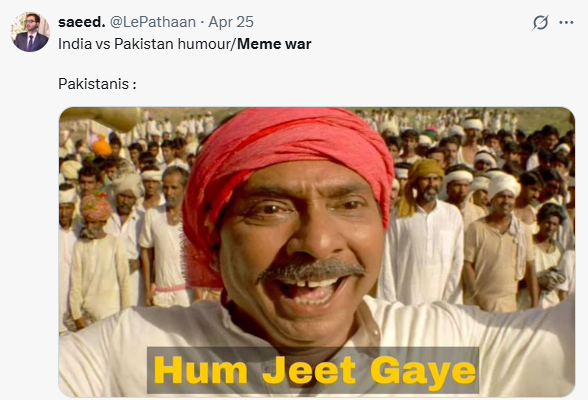The width and height of the screenshot is (588, 400).
Task: Click the bold Meme war text
Action: (274, 44)
